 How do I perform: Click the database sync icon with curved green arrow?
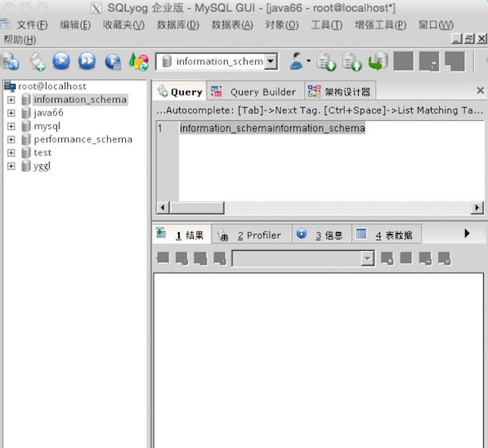[378, 61]
